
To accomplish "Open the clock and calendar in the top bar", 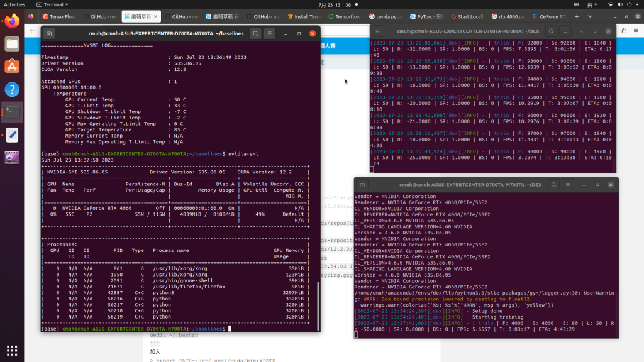I will pos(335,5).
